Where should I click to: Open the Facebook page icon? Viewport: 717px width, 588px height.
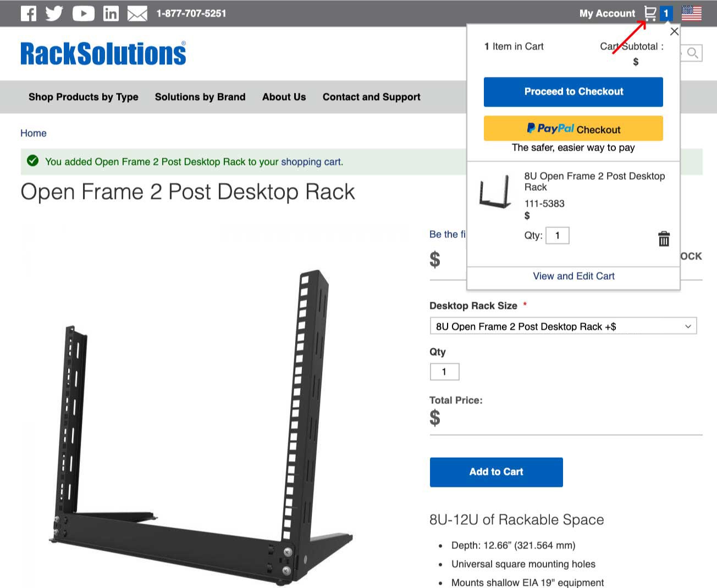click(29, 13)
